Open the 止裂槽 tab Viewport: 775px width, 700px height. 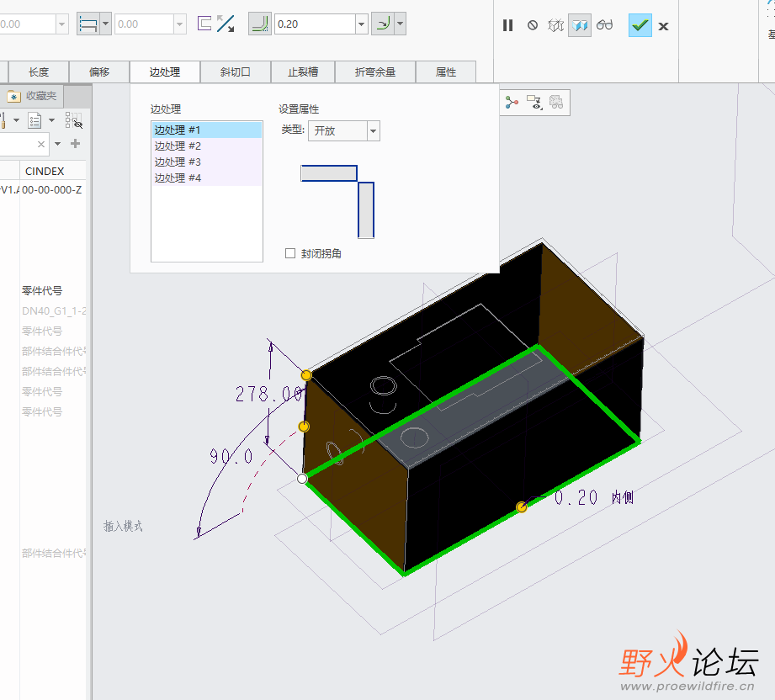click(303, 72)
